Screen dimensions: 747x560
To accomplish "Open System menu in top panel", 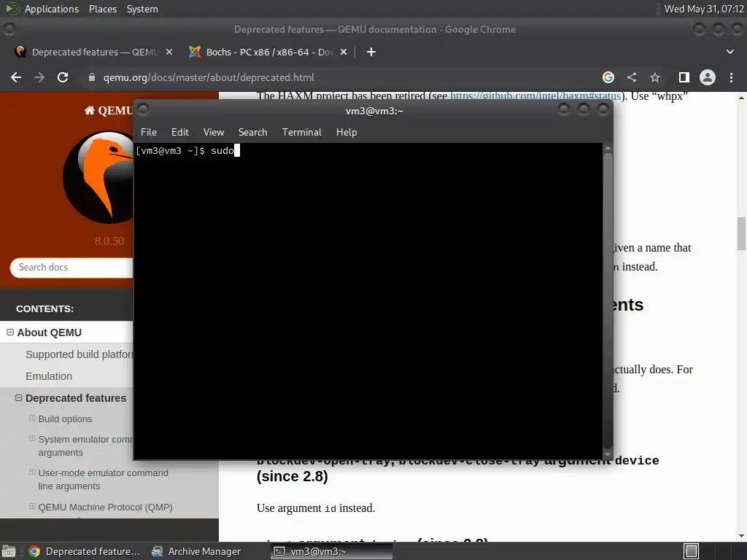I will [142, 9].
